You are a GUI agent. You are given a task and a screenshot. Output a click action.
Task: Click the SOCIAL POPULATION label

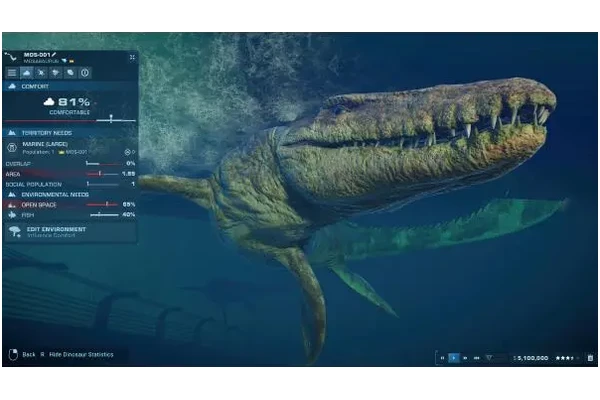point(34,184)
